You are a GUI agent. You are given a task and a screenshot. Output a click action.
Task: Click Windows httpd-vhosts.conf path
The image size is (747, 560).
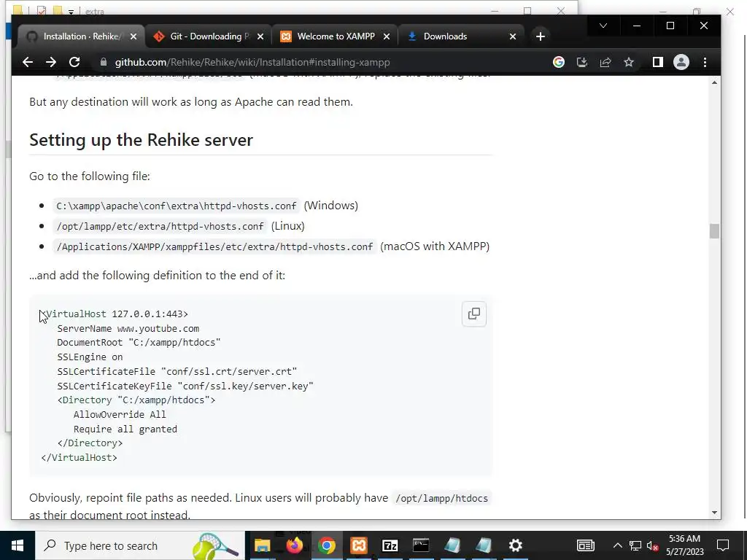177,206
